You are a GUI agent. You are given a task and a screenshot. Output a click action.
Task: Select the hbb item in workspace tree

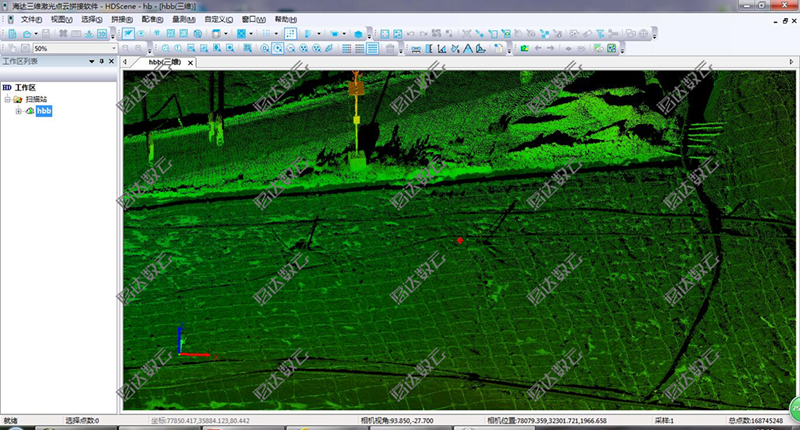[x=44, y=111]
